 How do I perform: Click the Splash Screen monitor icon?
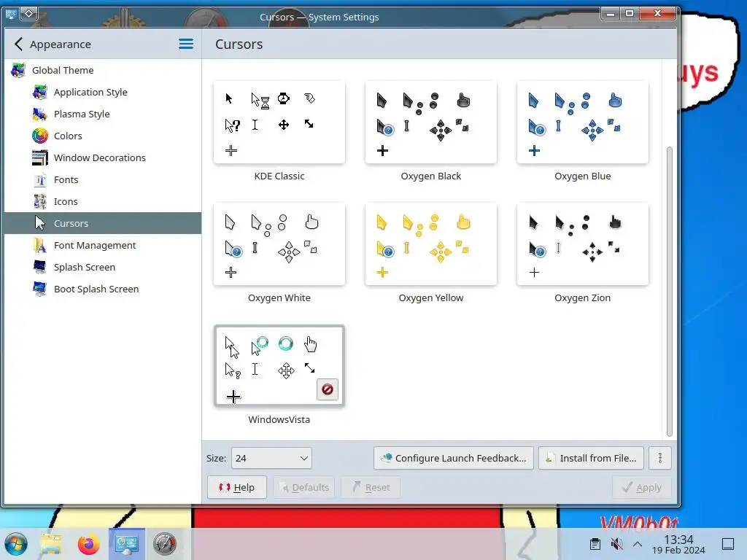pyautogui.click(x=40, y=267)
